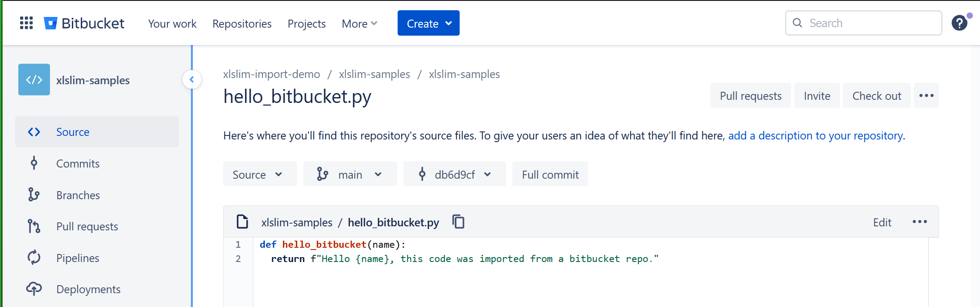The width and height of the screenshot is (980, 307).
Task: Open the main branch selector dropdown
Action: [x=350, y=174]
